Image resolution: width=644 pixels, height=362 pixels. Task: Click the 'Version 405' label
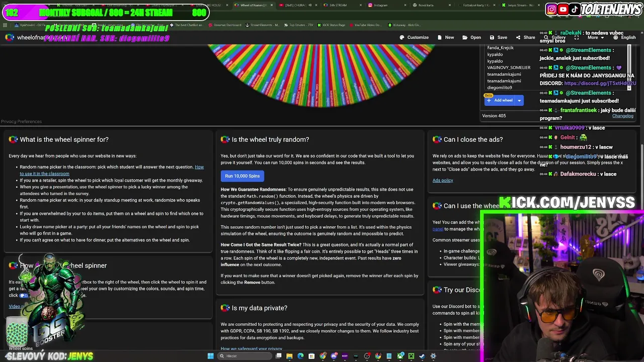pyautogui.click(x=494, y=116)
